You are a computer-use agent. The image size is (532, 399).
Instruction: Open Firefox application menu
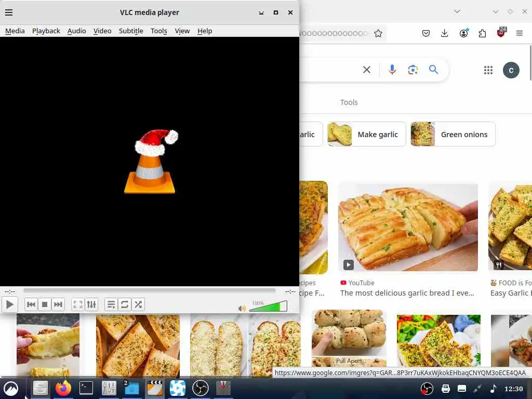click(519, 33)
